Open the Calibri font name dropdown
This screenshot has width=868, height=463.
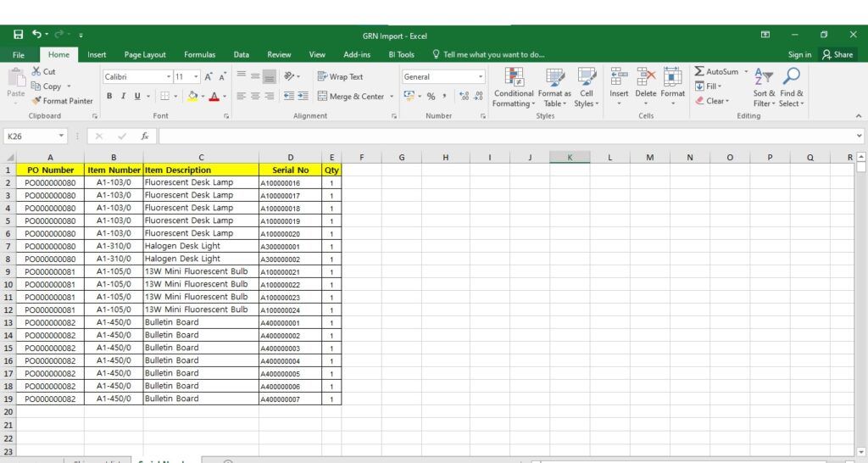pos(169,76)
